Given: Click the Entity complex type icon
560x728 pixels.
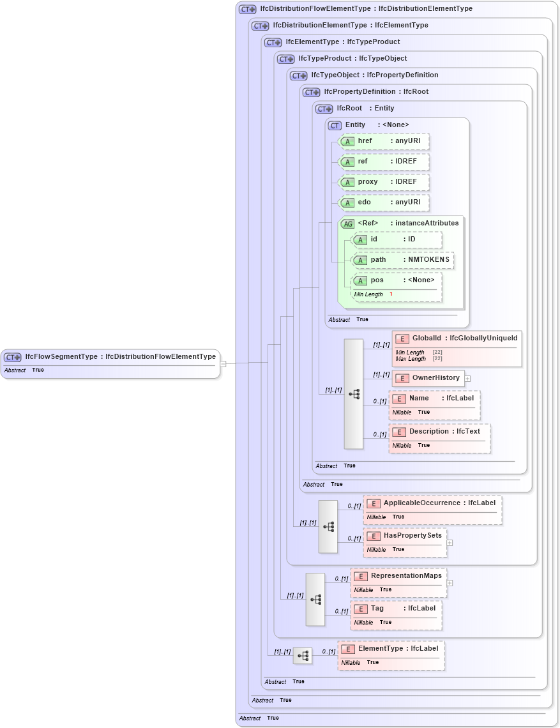Looking at the screenshot, I should pyautogui.click(x=334, y=125).
